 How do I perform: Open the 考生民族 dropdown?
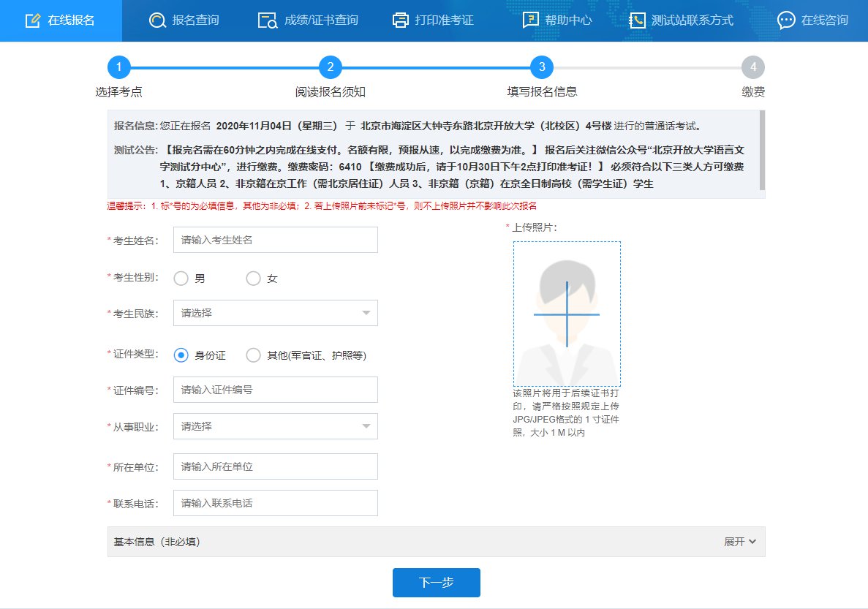point(276,313)
